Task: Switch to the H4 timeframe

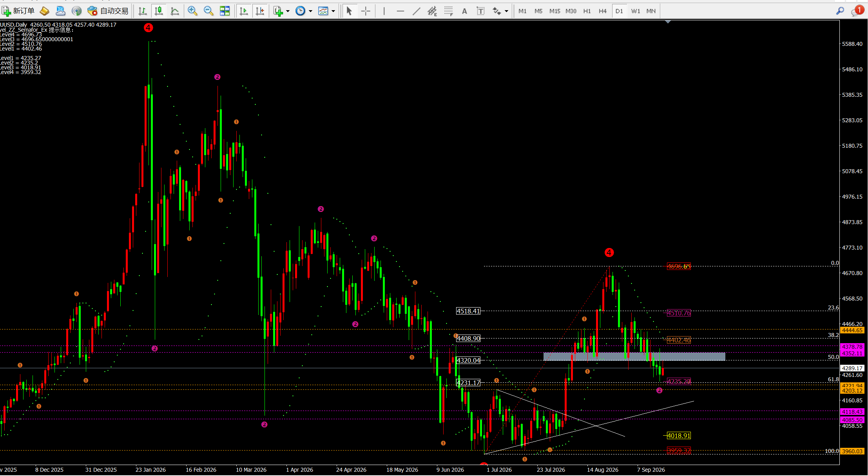Action: click(602, 11)
